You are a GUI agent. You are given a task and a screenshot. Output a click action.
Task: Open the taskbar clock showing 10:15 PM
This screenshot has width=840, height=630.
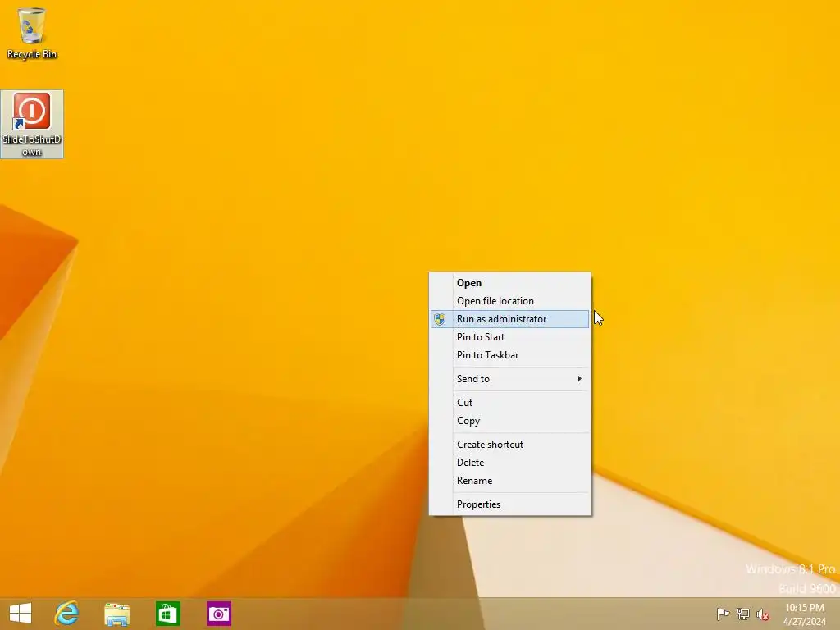click(804, 614)
